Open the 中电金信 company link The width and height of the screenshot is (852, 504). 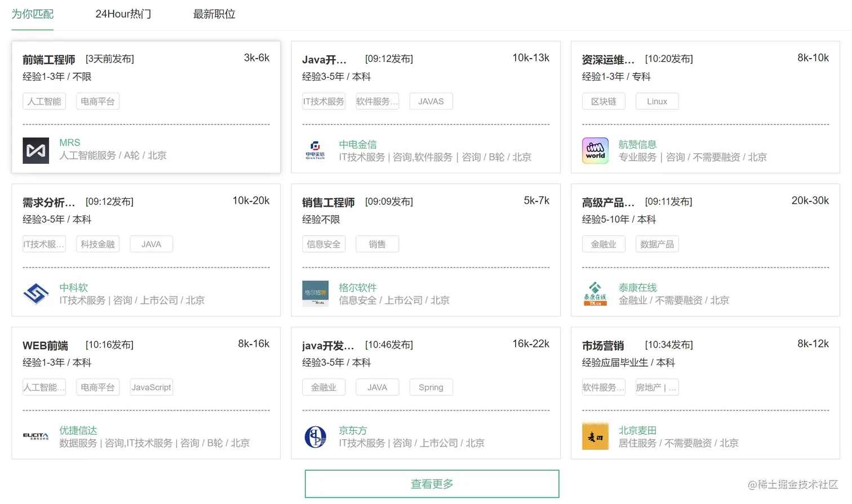[x=360, y=144]
